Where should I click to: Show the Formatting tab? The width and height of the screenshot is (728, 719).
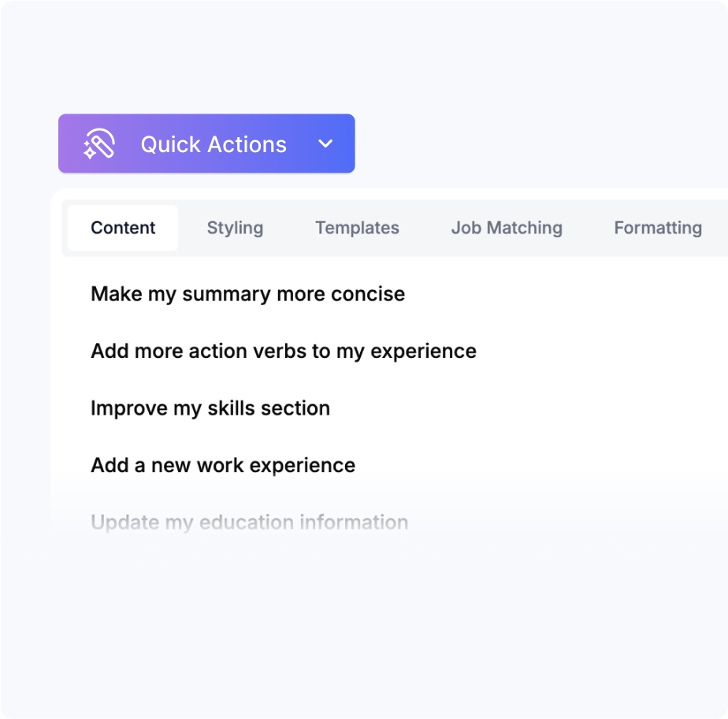pos(658,228)
